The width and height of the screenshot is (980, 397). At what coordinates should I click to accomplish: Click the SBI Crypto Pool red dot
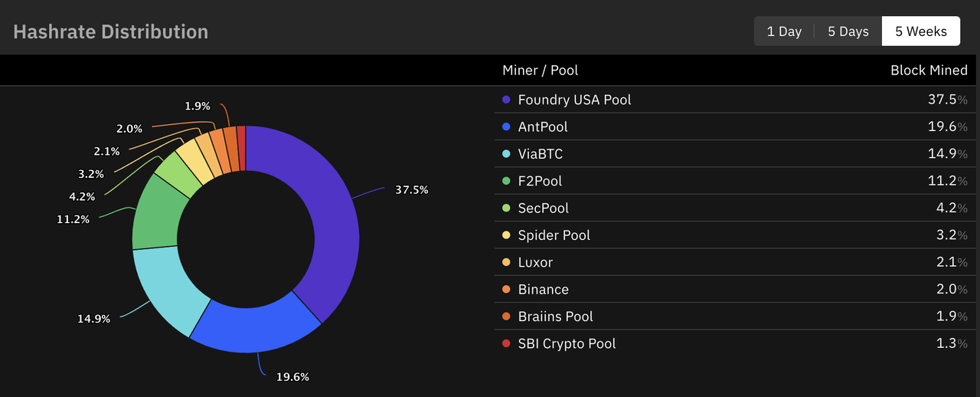(506, 343)
